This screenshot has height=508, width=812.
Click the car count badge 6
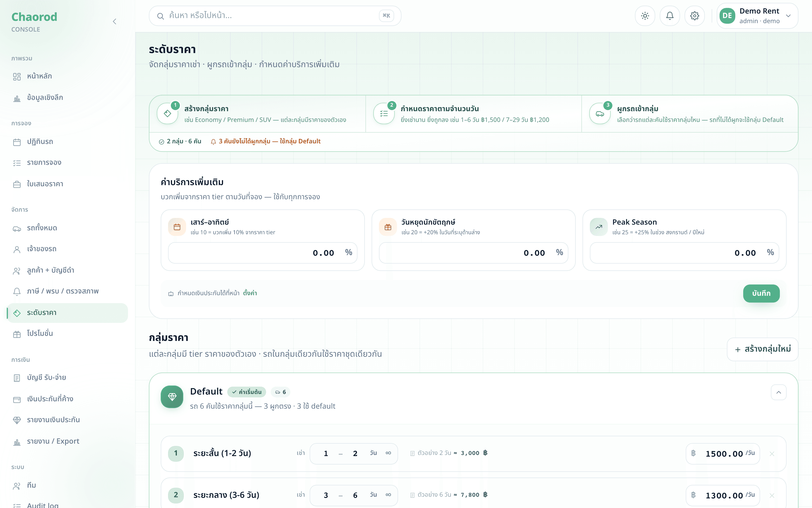[281, 392]
